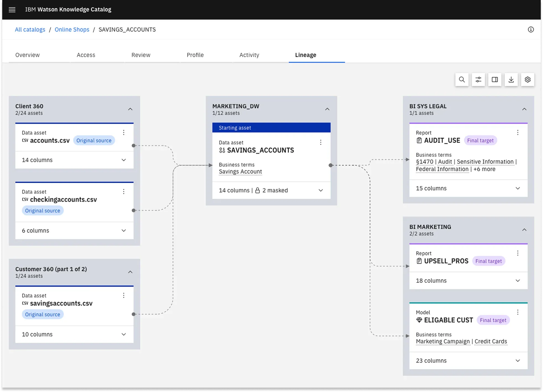The image size is (543, 392).
Task: Collapse the Client 360 group
Action: (x=130, y=109)
